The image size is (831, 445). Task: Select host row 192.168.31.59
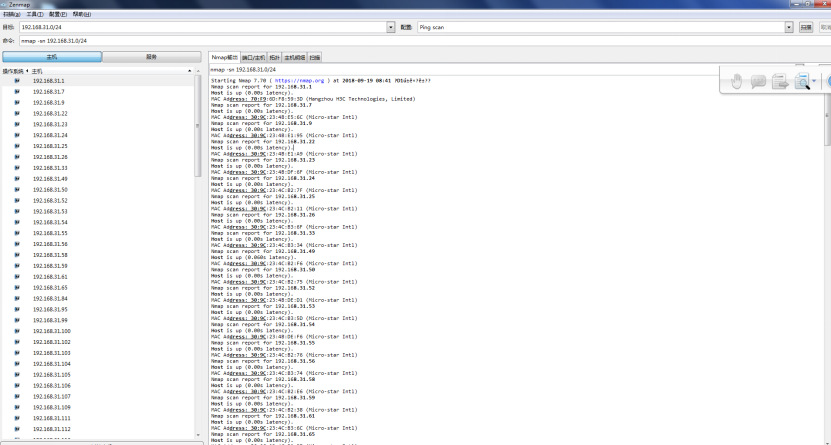[x=98, y=266]
